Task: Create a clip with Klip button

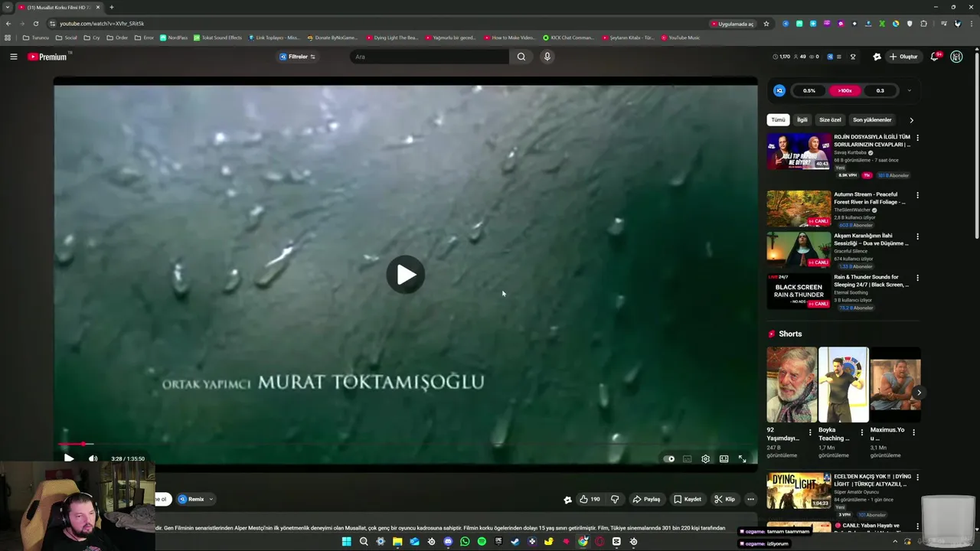Action: pos(724,499)
